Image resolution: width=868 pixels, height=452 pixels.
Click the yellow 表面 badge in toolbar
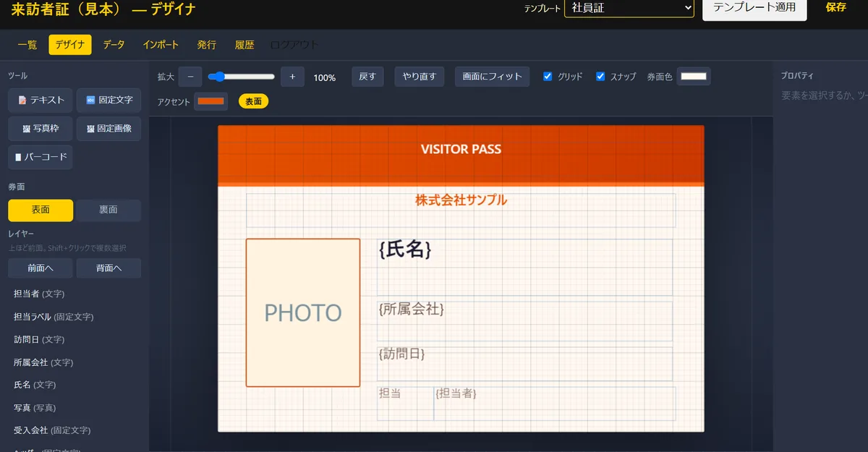click(253, 101)
